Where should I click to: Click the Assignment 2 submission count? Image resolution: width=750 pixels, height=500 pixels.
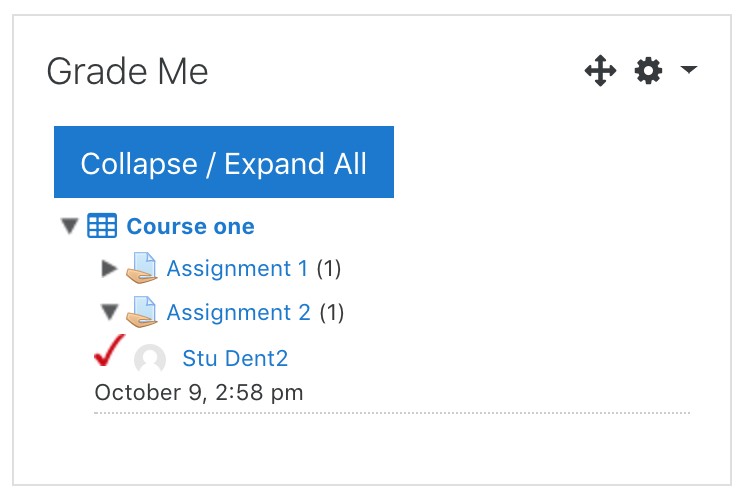pyautogui.click(x=332, y=312)
